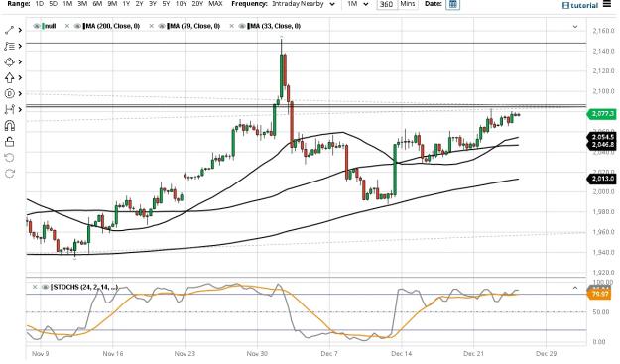Open the tutorial link

(x=580, y=5)
